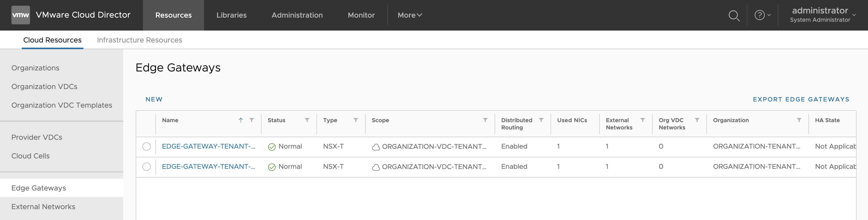This screenshot has height=220, width=868.
Task: Filter the Name column
Action: [x=252, y=120]
